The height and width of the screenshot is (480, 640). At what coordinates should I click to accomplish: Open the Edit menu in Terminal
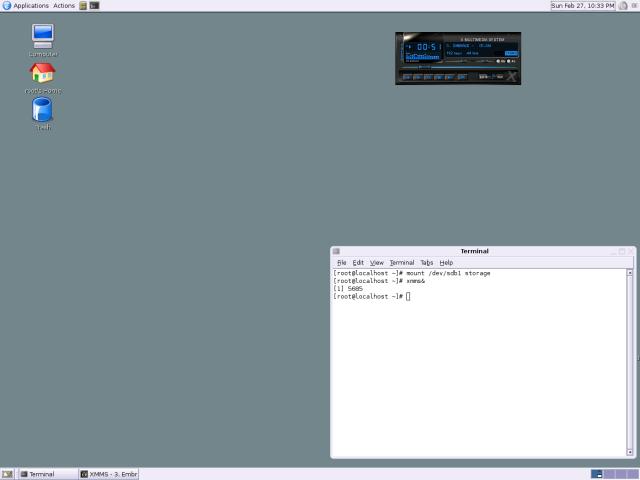pos(358,262)
